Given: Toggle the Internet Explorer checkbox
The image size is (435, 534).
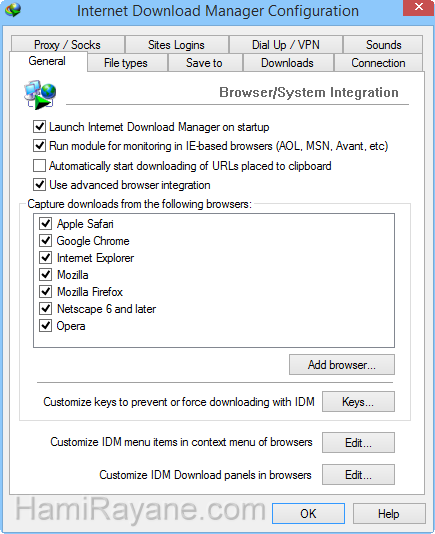Looking at the screenshot, I should (45, 258).
